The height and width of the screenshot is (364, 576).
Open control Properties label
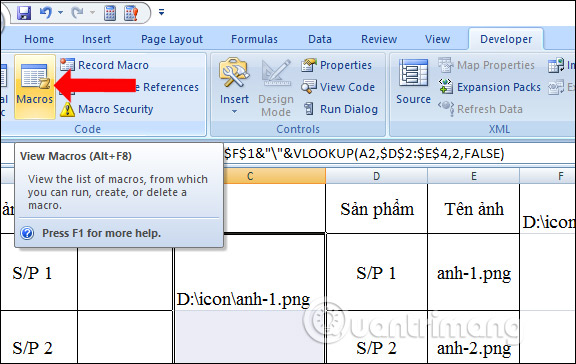(x=346, y=65)
